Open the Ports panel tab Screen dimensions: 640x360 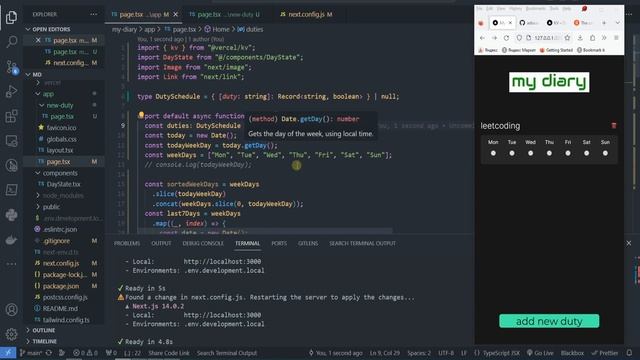click(x=279, y=243)
